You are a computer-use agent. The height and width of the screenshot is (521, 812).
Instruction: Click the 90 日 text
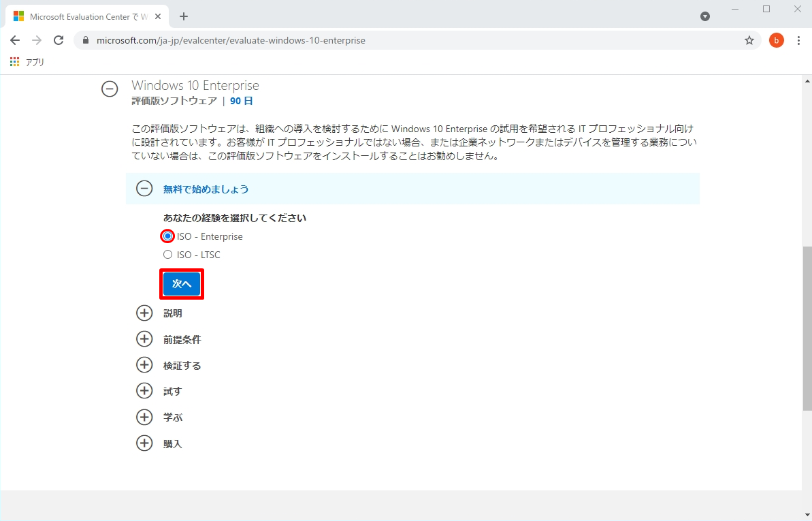(x=242, y=101)
